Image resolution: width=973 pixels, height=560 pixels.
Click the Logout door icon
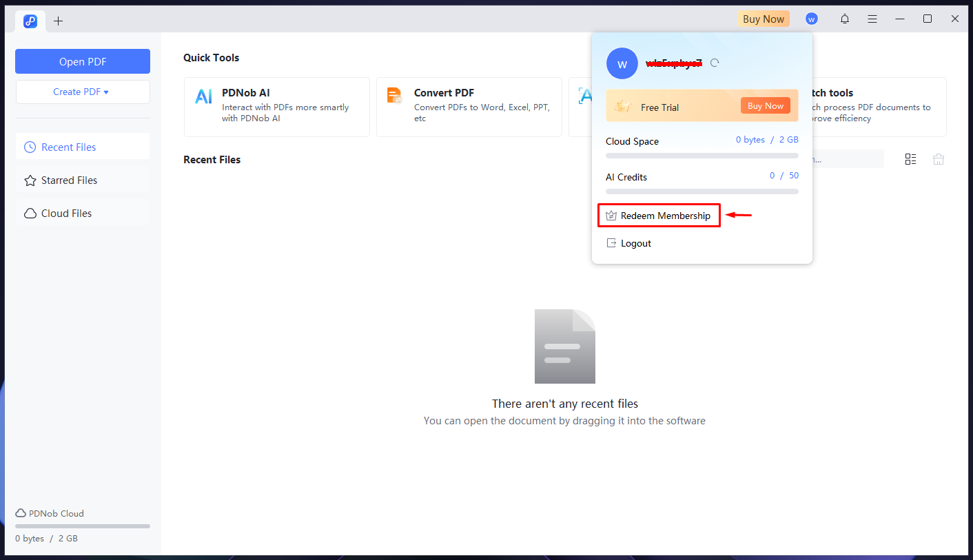[611, 243]
